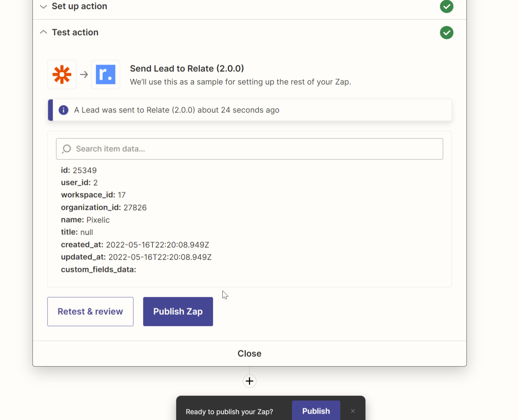Click the Set up action green checkmark
Screen dimensions: 519x420
coord(447,6)
